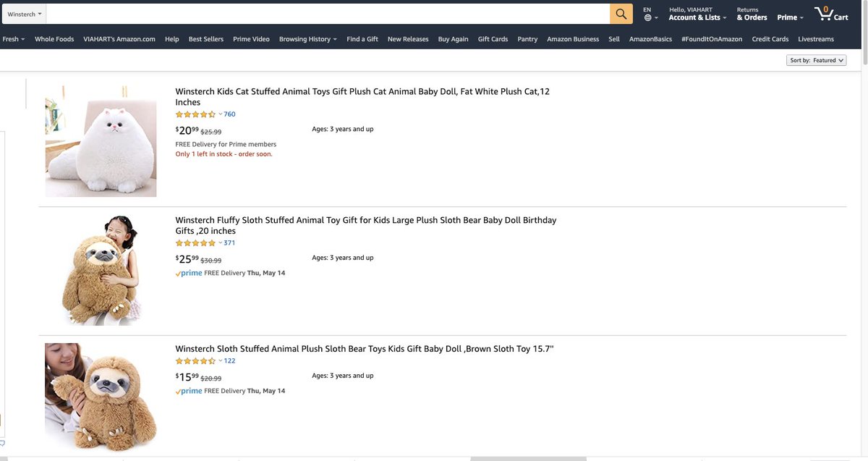Click the star rating of the 15.7" sloth

195,361
